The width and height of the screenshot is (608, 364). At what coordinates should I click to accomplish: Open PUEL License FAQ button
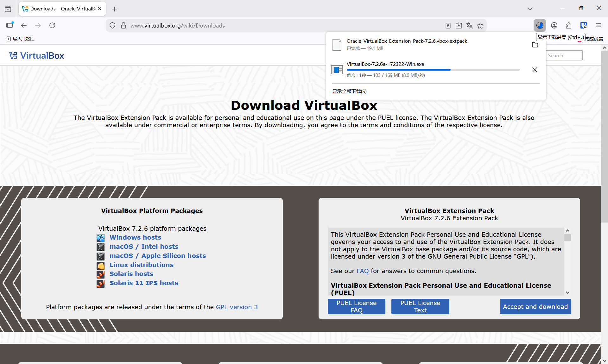356,306
